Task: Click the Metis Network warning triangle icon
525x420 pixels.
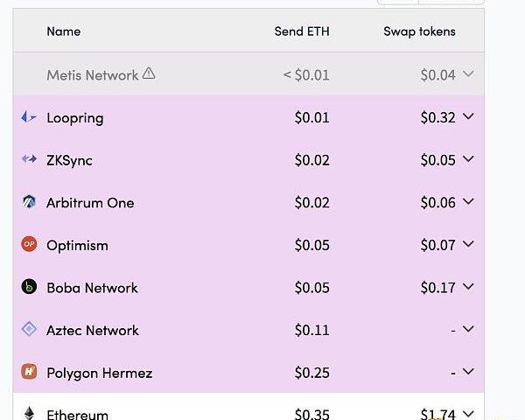Action: coord(149,73)
